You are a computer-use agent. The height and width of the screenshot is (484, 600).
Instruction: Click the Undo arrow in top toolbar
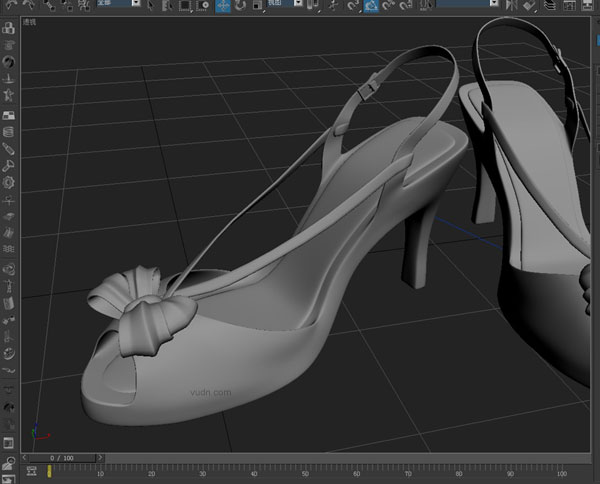[x=11, y=5]
